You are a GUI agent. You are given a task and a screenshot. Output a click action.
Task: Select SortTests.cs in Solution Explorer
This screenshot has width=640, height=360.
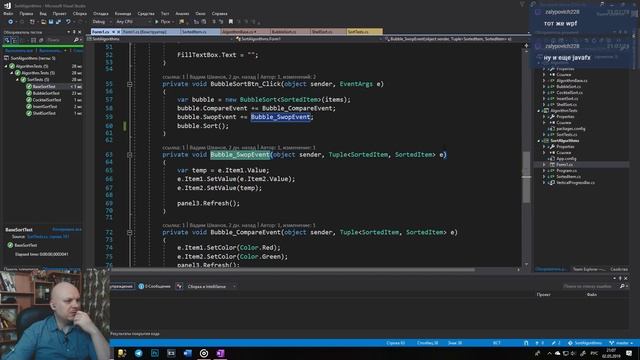[x=567, y=134]
